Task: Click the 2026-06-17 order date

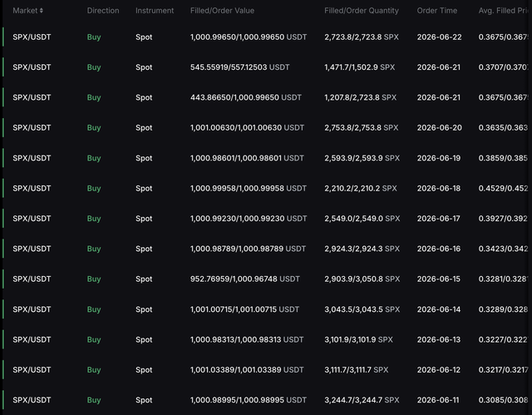Action: pyautogui.click(x=438, y=219)
